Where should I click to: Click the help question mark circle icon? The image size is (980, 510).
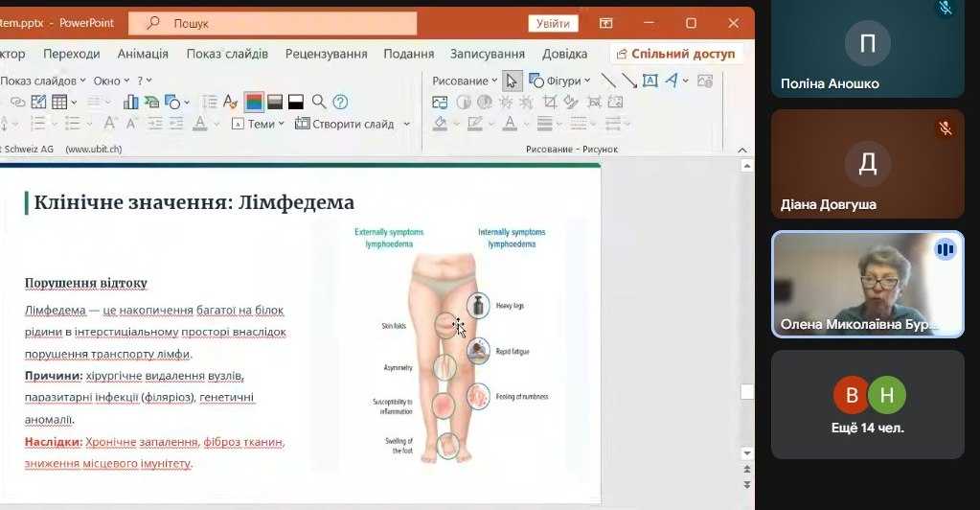339,102
